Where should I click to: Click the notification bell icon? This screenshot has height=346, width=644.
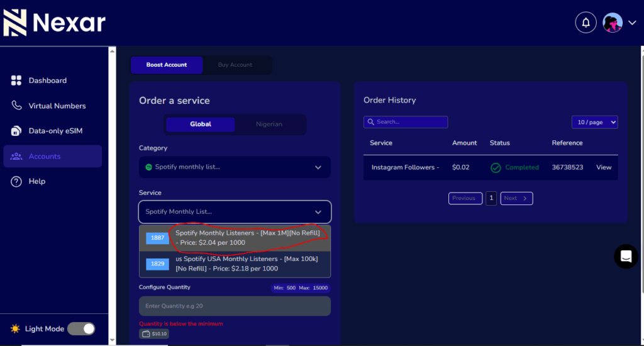[586, 23]
